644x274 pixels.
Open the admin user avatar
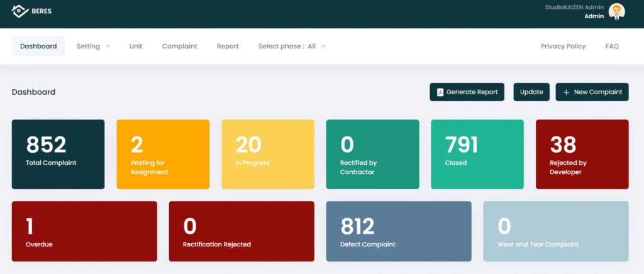pyautogui.click(x=617, y=12)
